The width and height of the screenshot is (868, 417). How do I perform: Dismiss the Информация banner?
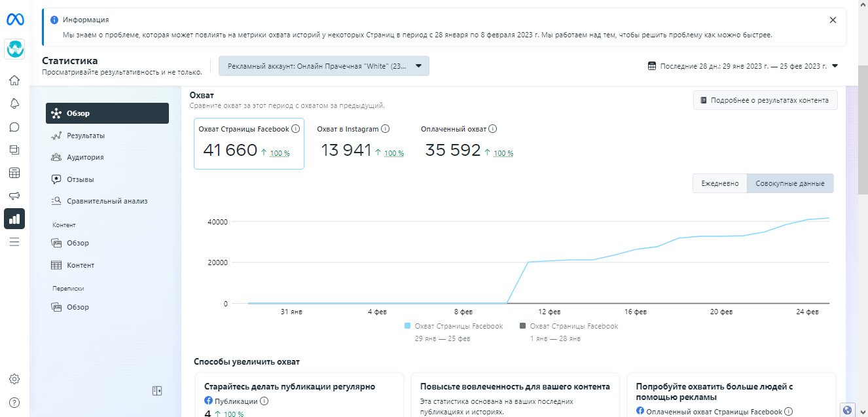tap(833, 20)
